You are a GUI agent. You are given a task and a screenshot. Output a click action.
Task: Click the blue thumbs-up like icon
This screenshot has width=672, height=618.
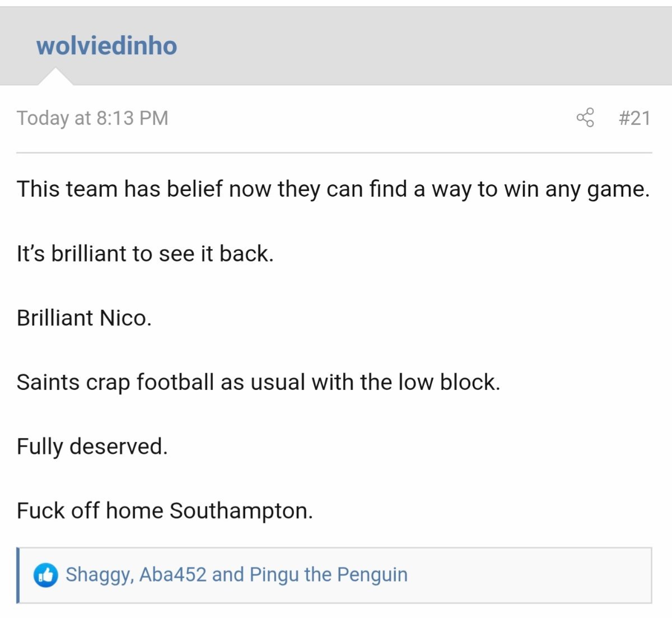click(x=46, y=575)
